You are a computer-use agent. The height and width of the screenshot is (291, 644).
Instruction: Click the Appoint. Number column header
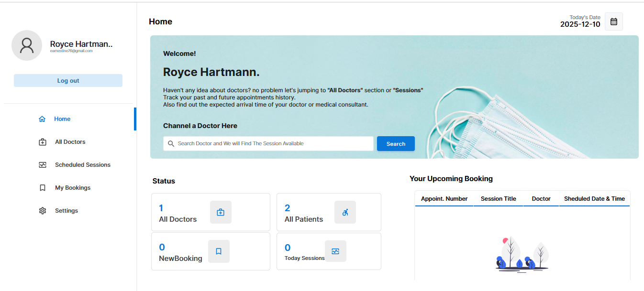(444, 199)
